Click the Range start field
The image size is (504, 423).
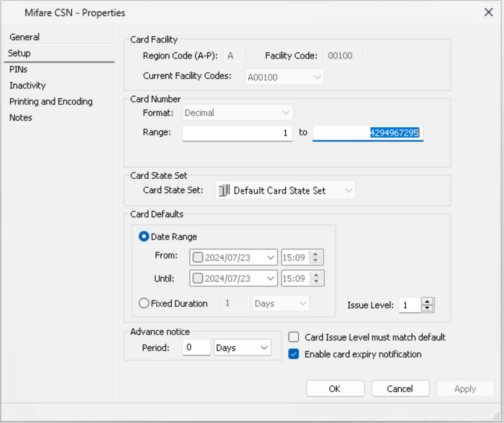click(237, 133)
